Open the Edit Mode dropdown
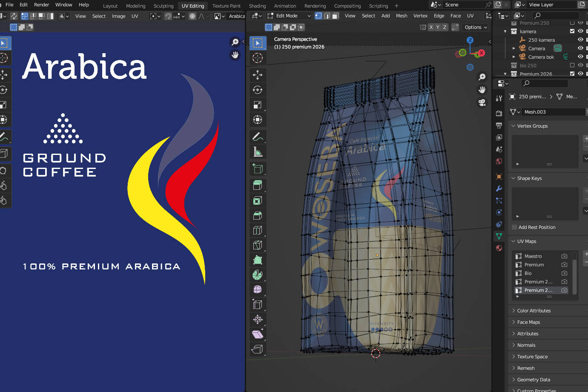This screenshot has width=588, height=392. tap(289, 16)
